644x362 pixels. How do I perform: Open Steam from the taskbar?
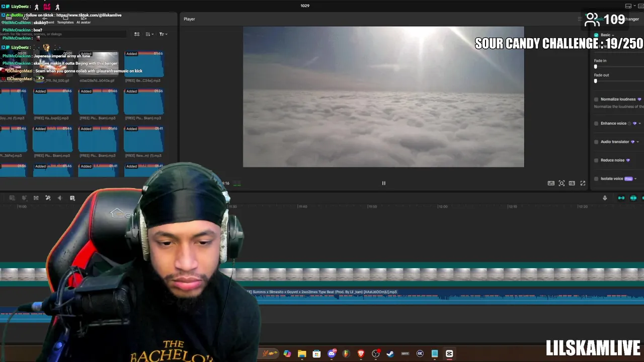point(390,354)
